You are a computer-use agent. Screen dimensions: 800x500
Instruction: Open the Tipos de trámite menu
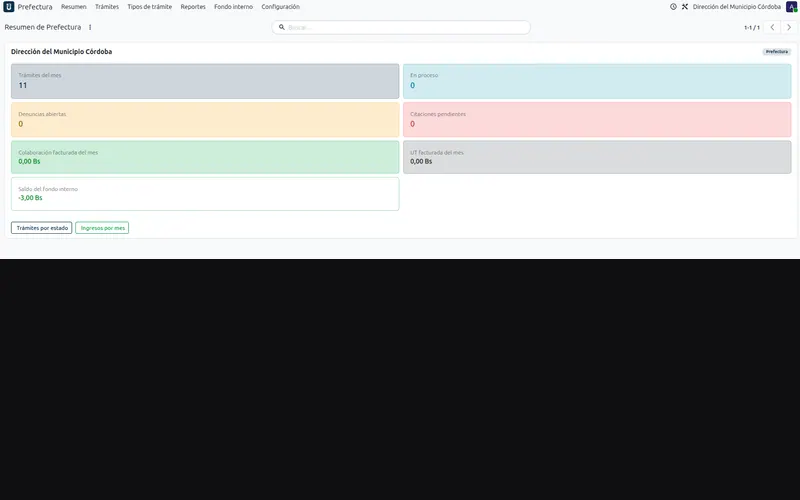149,7
